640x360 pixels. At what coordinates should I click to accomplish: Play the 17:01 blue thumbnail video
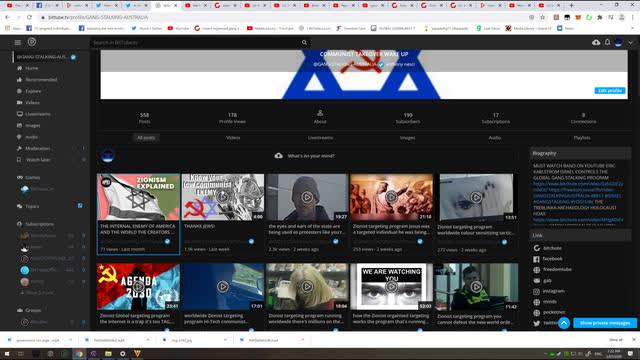tap(223, 287)
